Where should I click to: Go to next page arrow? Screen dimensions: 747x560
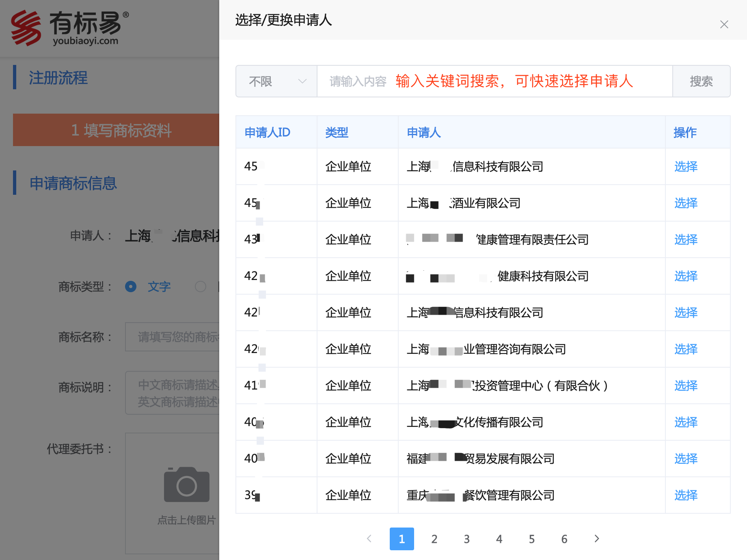pos(596,538)
